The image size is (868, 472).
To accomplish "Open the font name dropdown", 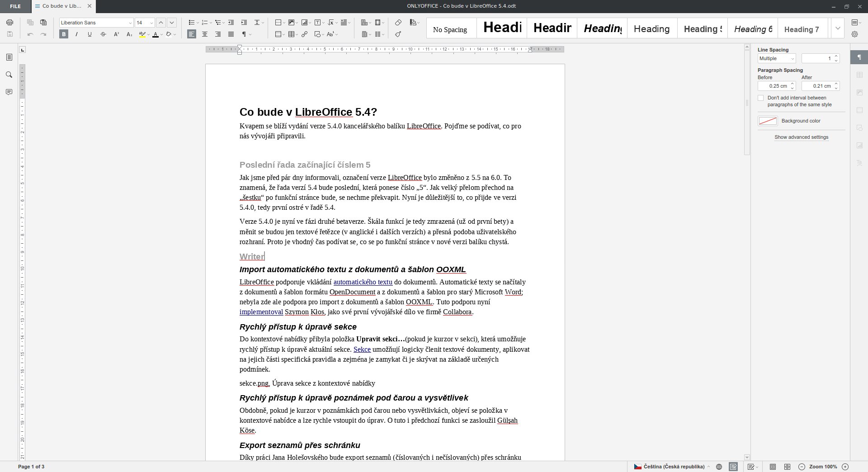I will tap(130, 23).
